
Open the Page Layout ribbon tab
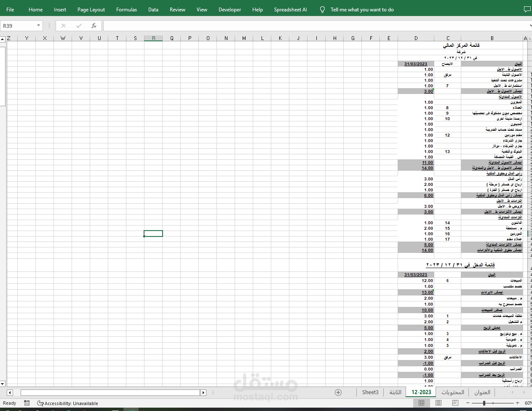coord(91,9)
